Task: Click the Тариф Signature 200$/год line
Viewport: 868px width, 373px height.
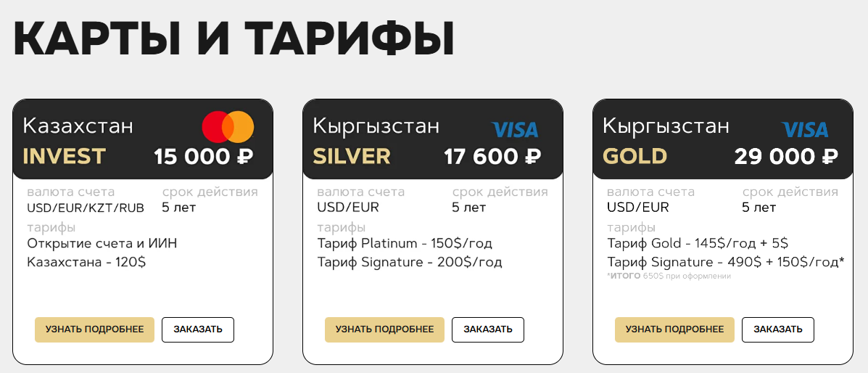Action: tap(410, 262)
